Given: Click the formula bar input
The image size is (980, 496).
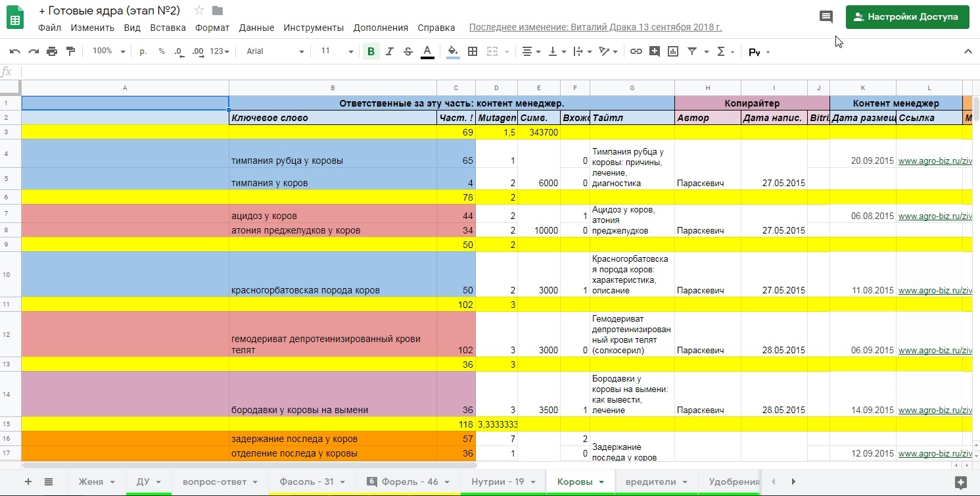Looking at the screenshot, I should click(500, 72).
